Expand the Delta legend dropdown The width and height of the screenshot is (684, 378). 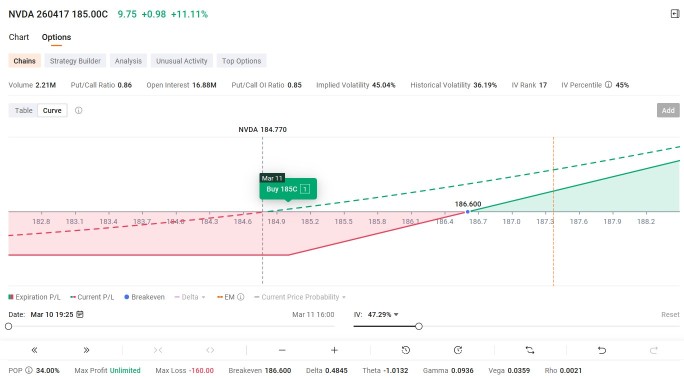coord(190,297)
